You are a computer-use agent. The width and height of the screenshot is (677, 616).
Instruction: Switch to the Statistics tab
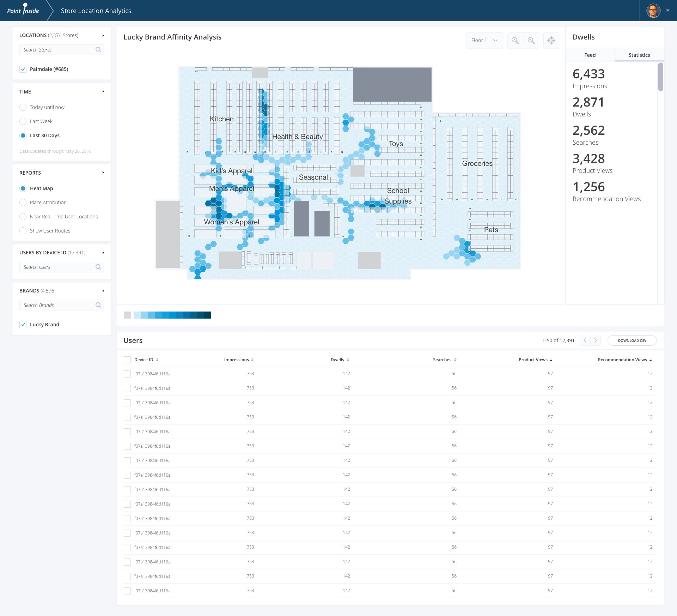[639, 55]
